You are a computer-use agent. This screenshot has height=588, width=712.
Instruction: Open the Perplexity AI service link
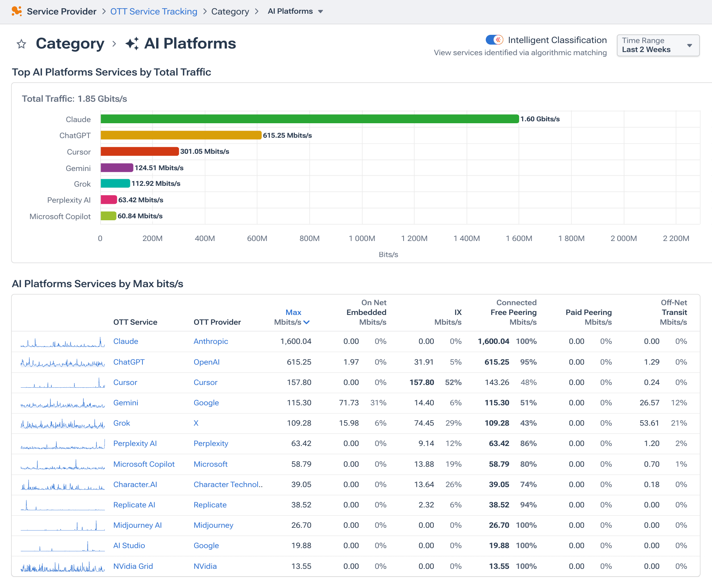[x=135, y=443]
